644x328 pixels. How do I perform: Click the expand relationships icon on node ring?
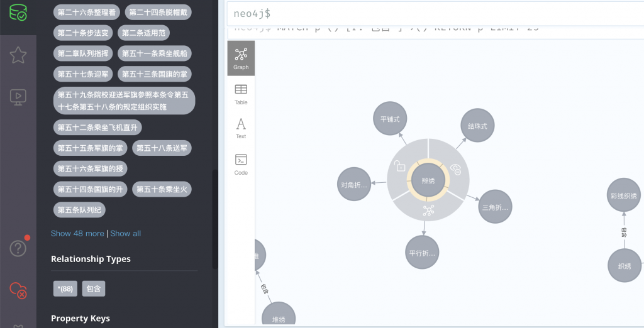[x=428, y=209]
